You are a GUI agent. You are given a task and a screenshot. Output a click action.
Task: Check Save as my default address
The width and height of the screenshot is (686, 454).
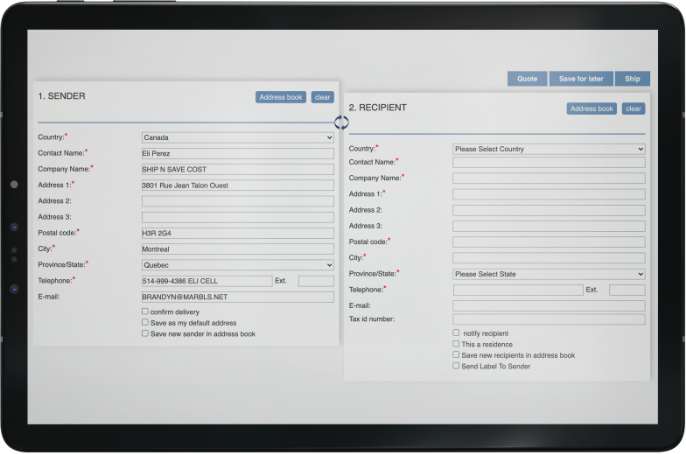[145, 323]
